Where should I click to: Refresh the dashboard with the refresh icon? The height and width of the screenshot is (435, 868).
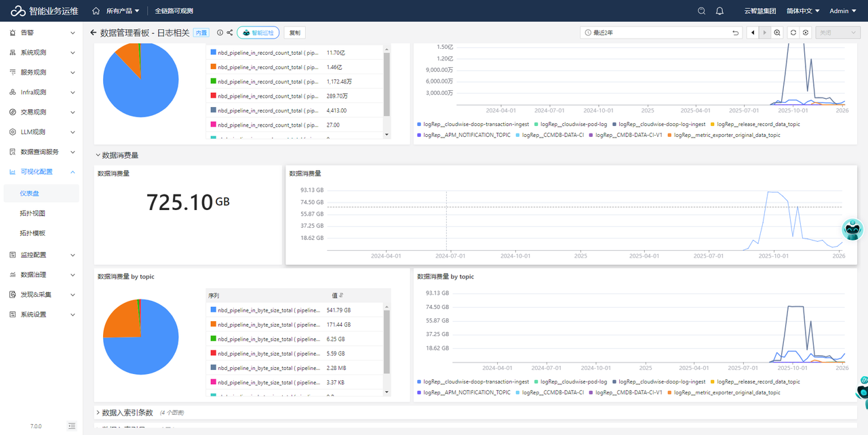point(793,33)
